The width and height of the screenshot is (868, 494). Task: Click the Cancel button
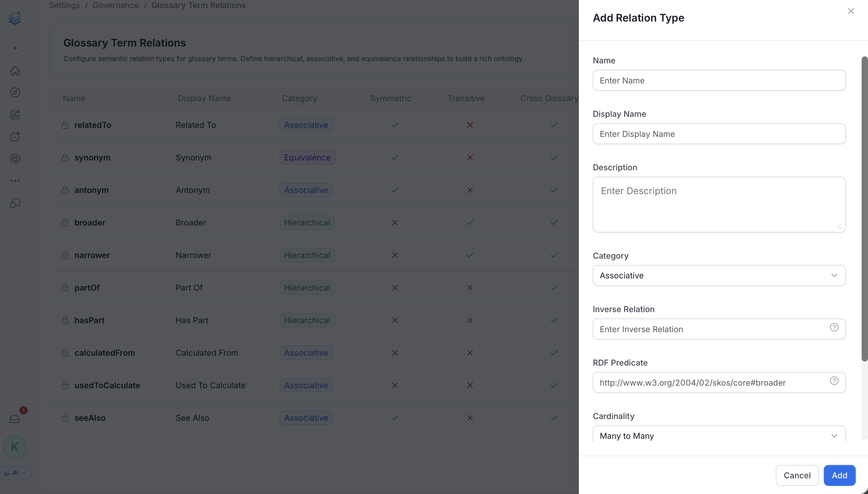797,475
